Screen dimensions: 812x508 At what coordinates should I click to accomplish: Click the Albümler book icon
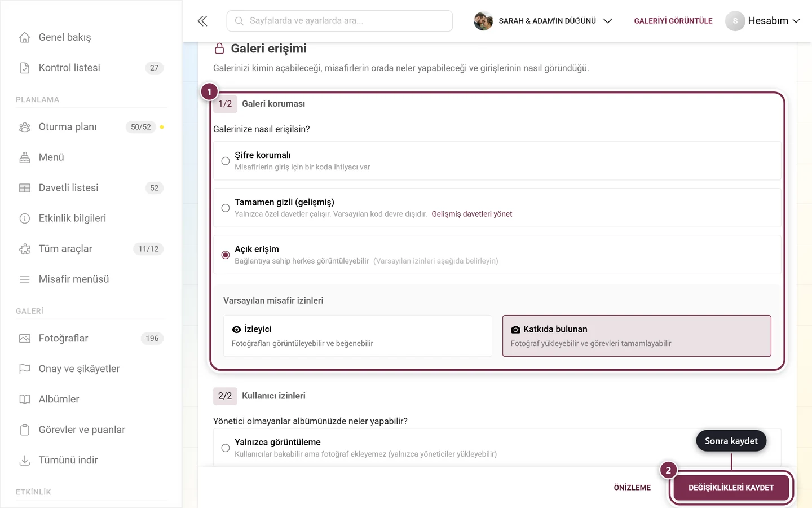pyautogui.click(x=25, y=400)
